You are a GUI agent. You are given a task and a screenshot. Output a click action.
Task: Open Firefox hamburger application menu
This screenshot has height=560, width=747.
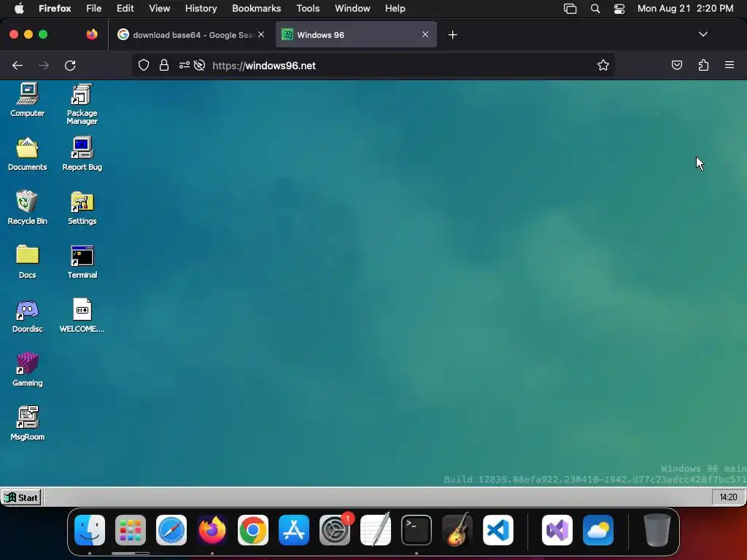point(729,65)
